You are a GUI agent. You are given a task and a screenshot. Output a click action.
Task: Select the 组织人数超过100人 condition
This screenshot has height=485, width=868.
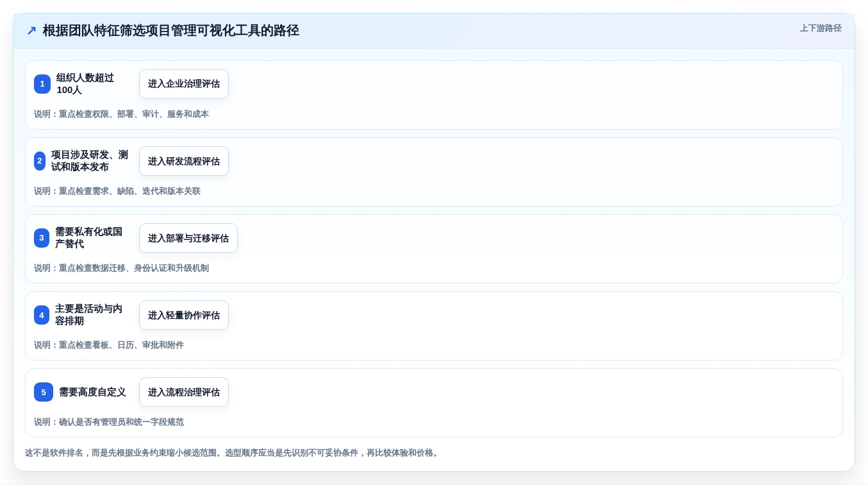click(x=85, y=84)
